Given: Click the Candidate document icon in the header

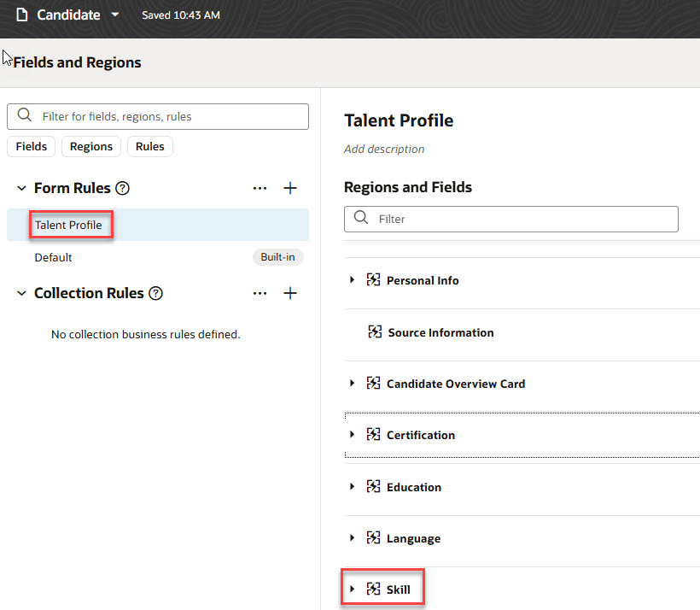Looking at the screenshot, I should (x=21, y=15).
